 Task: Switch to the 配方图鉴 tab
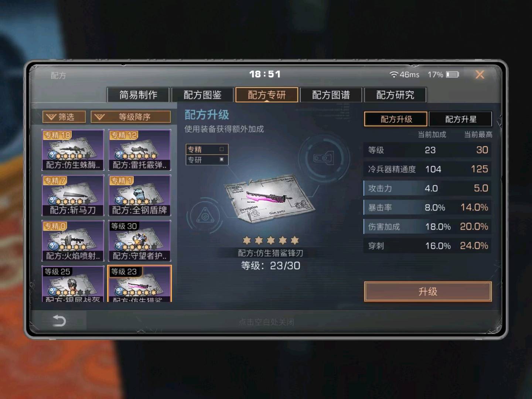tap(202, 95)
